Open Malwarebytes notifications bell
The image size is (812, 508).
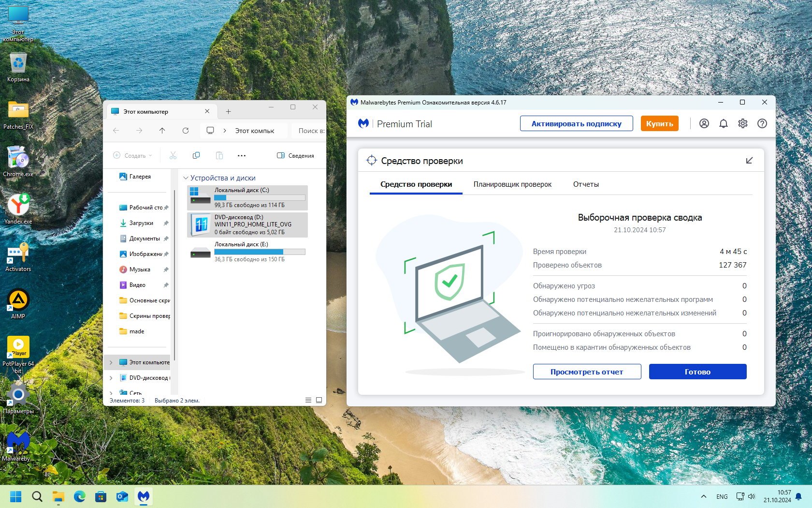click(724, 123)
